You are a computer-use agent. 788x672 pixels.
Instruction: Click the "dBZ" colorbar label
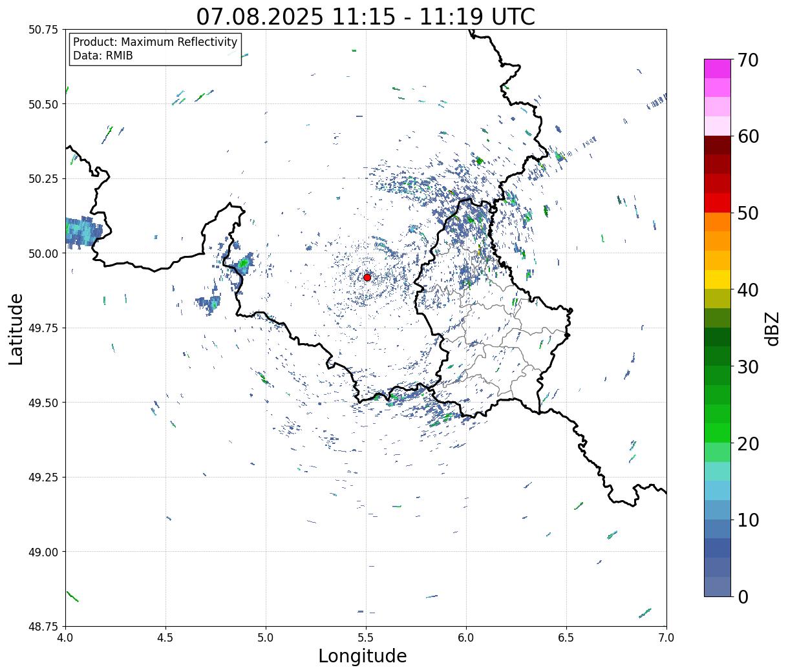(772, 328)
